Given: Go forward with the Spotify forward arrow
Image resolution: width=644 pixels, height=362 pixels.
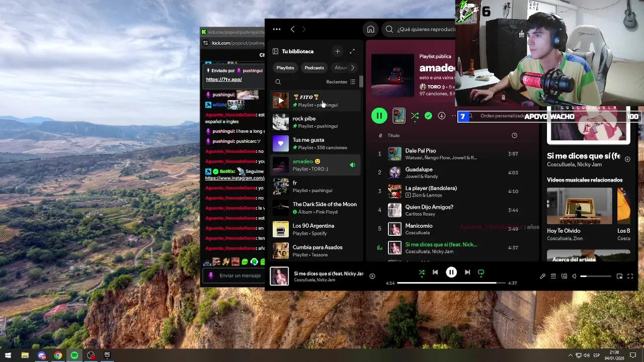Looking at the screenshot, I should pyautogui.click(x=303, y=29).
